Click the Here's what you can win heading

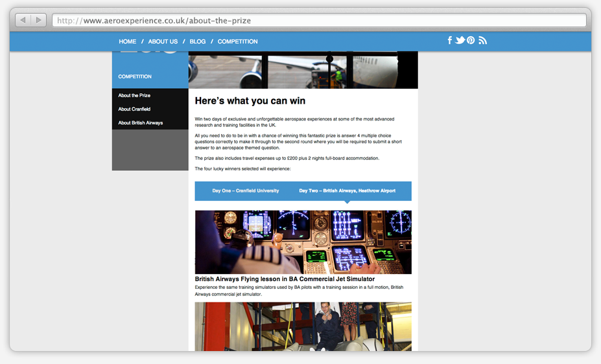pyautogui.click(x=250, y=101)
